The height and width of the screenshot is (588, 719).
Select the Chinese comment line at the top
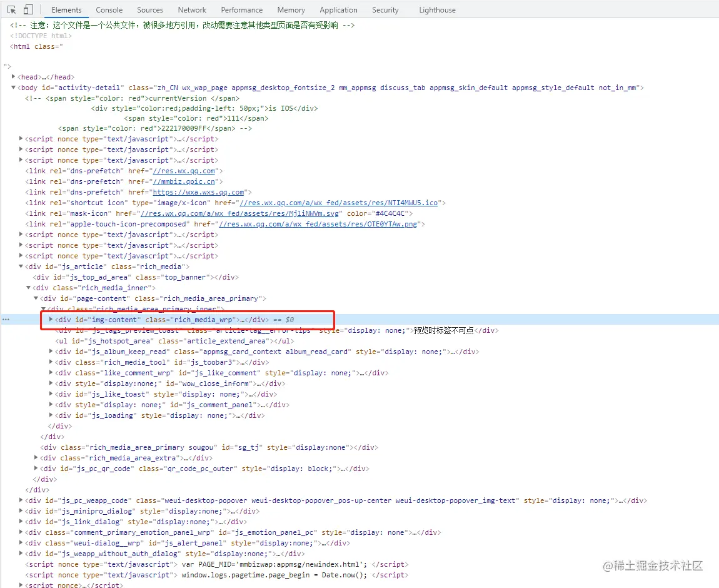pos(182,25)
